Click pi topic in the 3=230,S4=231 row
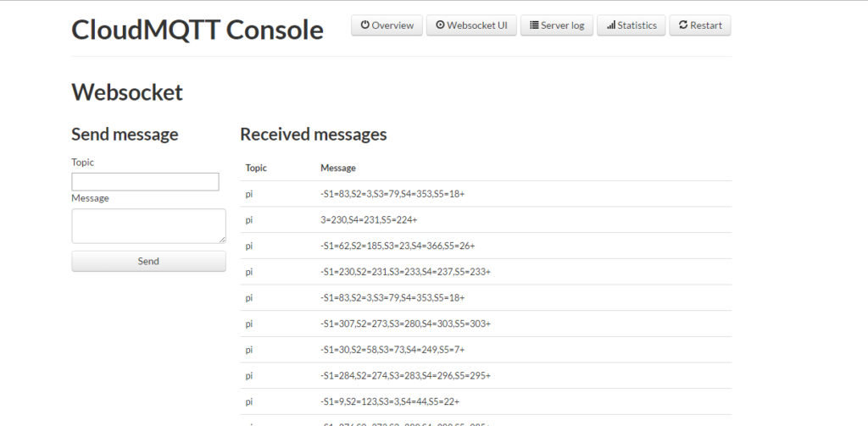The height and width of the screenshot is (426, 868). click(x=249, y=221)
